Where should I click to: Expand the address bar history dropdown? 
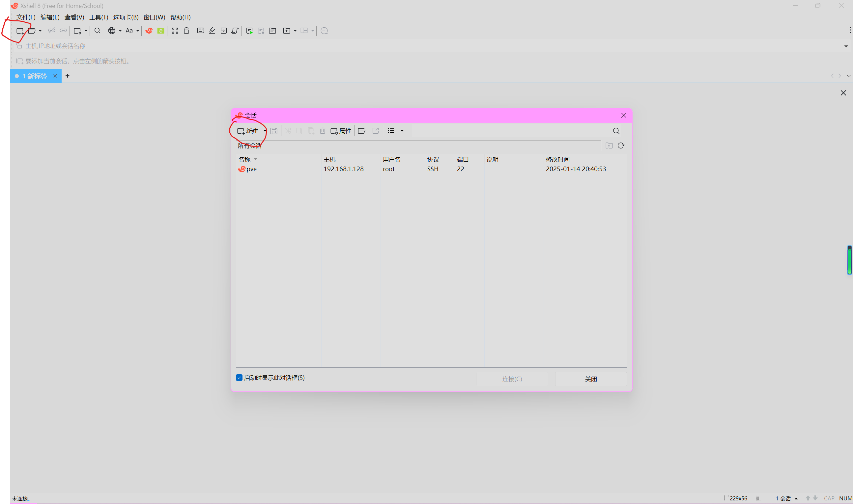(x=846, y=46)
